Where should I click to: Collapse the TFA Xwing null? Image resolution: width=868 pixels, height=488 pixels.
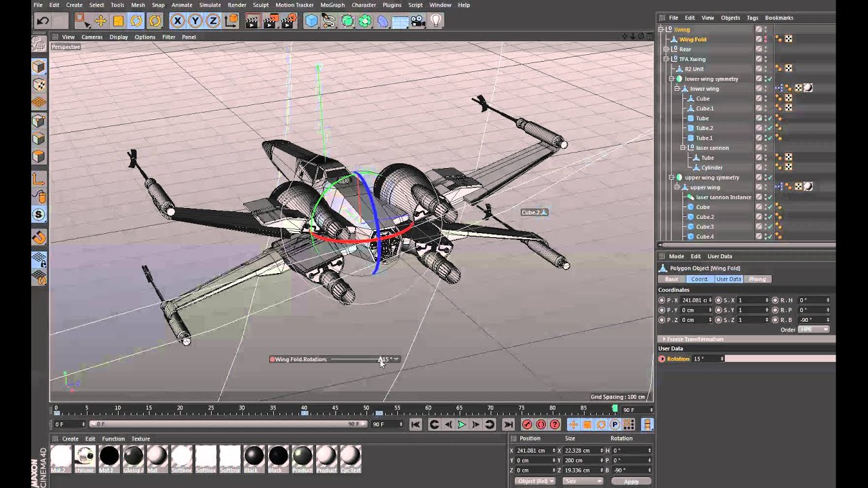666,59
